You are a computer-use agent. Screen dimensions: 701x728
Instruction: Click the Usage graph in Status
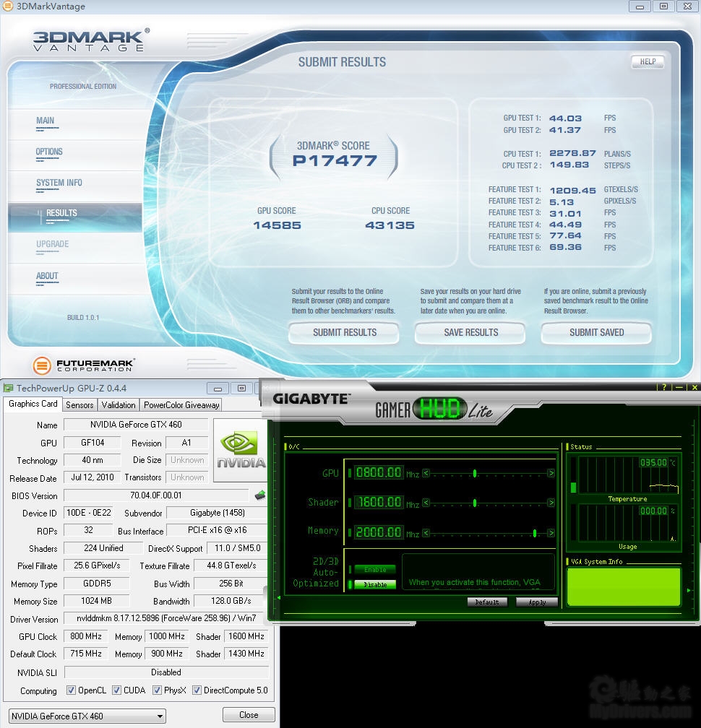(x=627, y=523)
